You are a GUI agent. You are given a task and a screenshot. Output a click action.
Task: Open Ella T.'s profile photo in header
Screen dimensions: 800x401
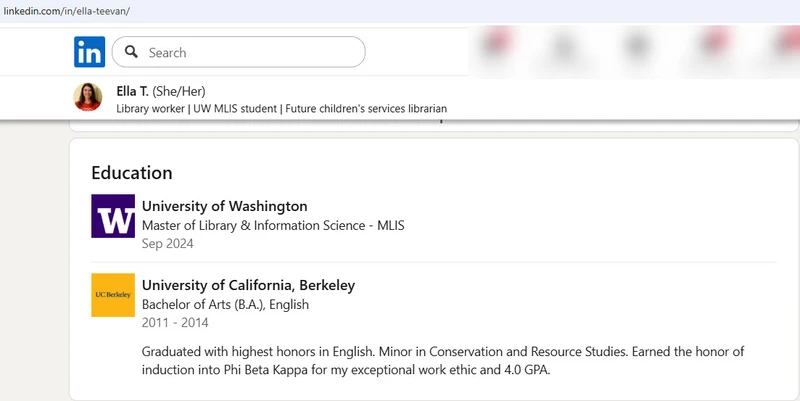[x=88, y=98]
